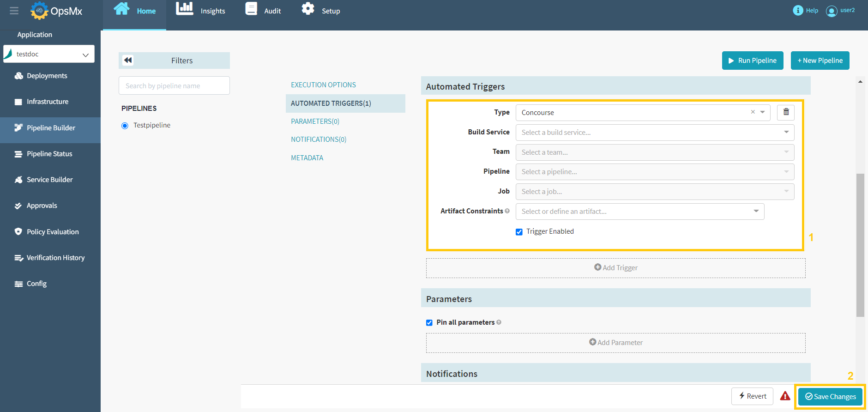Collapse filters panel with double-arrow icon
Image resolution: width=868 pixels, height=412 pixels.
point(128,61)
